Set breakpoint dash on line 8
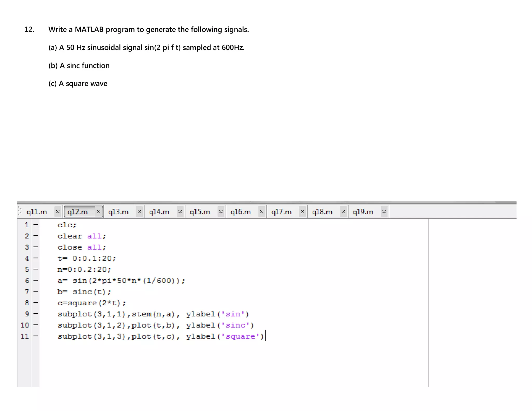The image size is (532, 411). coord(36,303)
